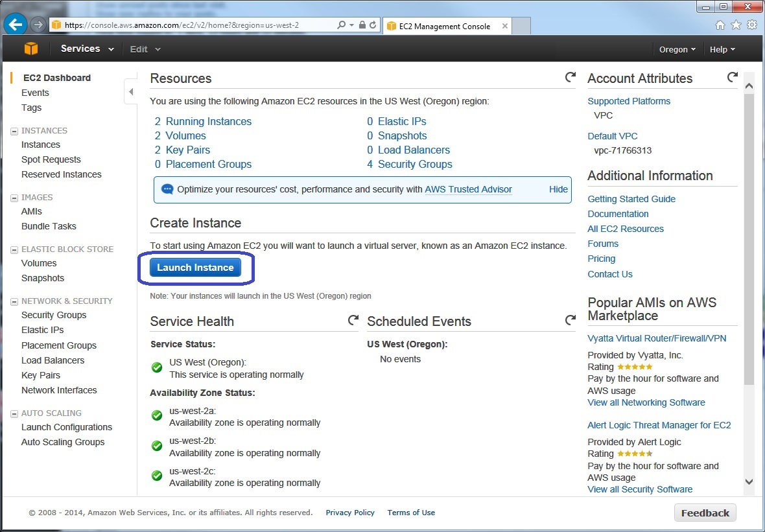This screenshot has height=532, width=765.
Task: Click green check icon for us-west-2b
Action: (157, 446)
